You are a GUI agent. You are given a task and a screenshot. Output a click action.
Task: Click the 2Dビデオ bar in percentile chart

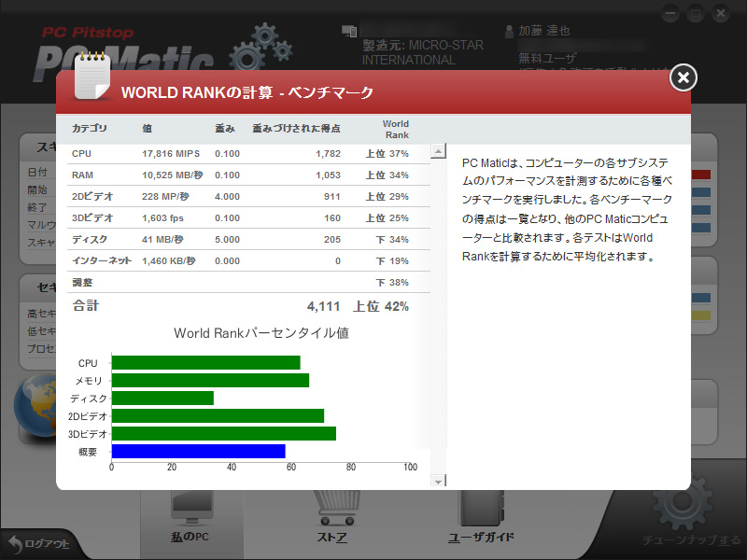pos(218,415)
